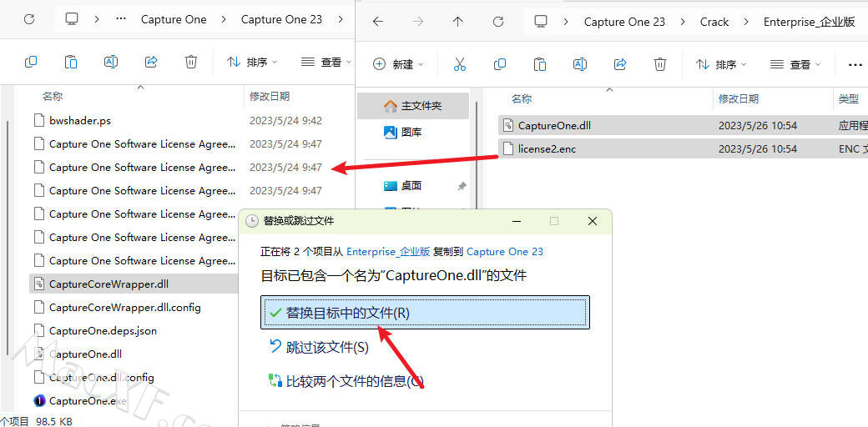Select "Enterprise_企业版" breadcrumb in address bar
Screen dimensions: 868x427
[810, 23]
